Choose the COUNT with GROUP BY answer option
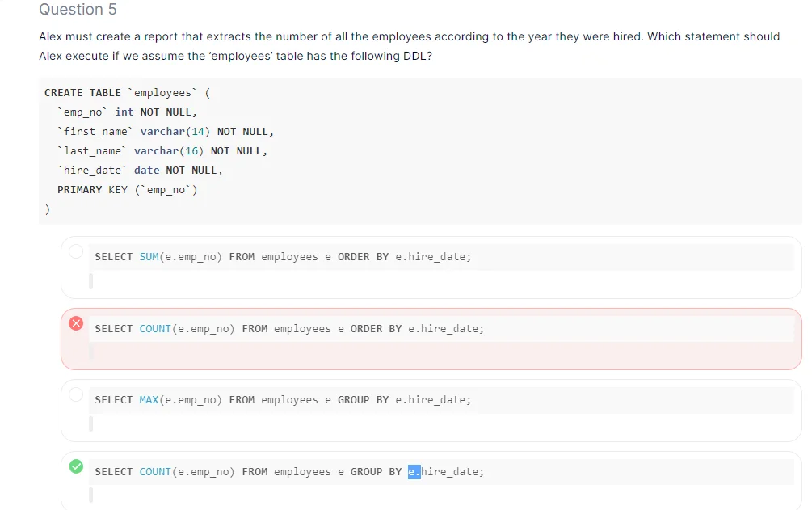The width and height of the screenshot is (812, 510). pyautogui.click(x=288, y=472)
